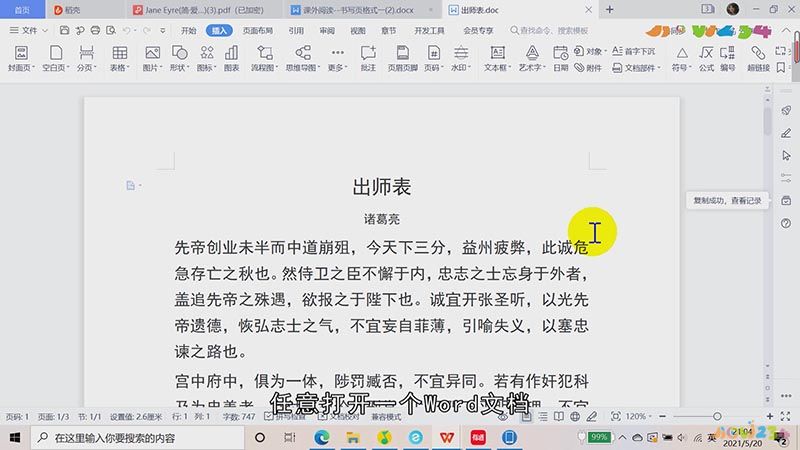
Task: Click the icon library (图标) button
Action: (207, 58)
